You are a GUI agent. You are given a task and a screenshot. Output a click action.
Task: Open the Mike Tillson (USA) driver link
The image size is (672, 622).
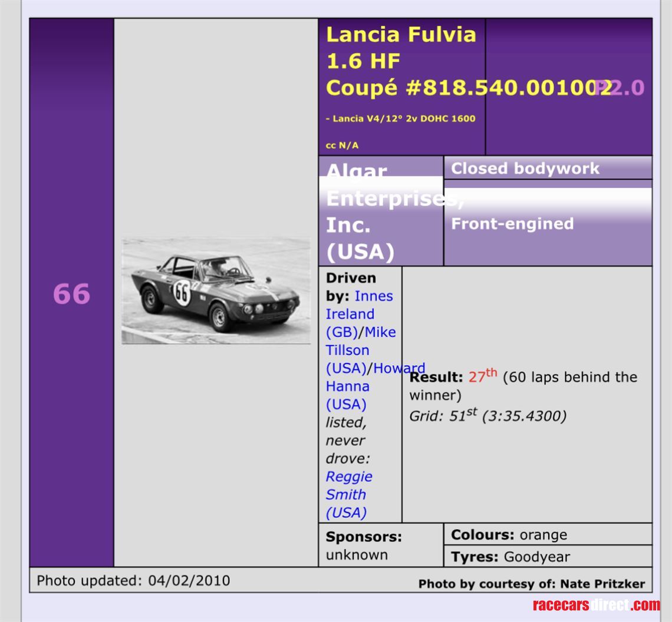[361, 350]
